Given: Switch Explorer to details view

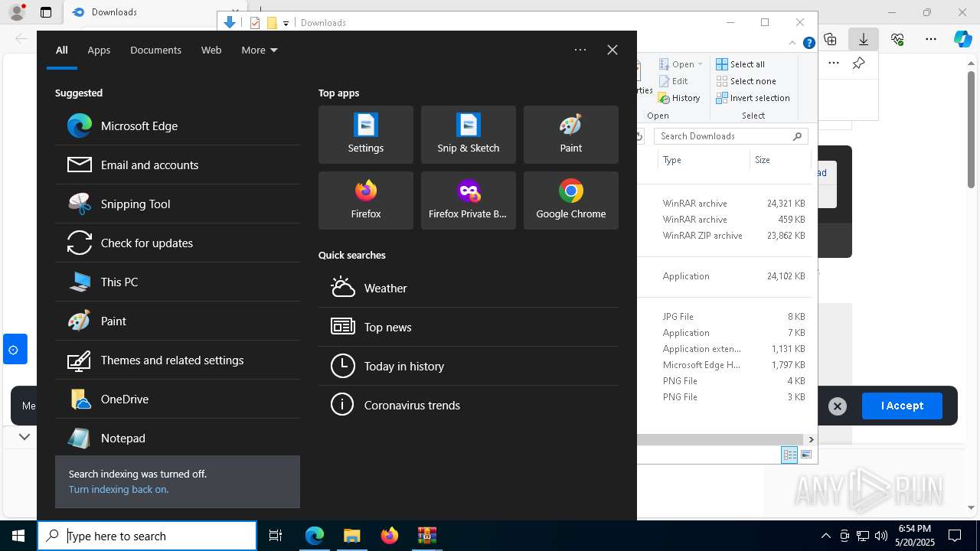Looking at the screenshot, I should [789, 455].
